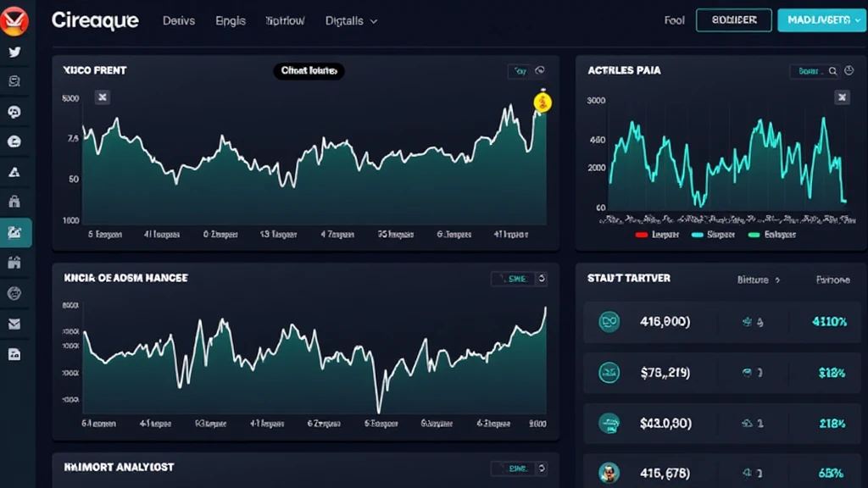Click the clock icon beside Actrles Paia search

[848, 72]
